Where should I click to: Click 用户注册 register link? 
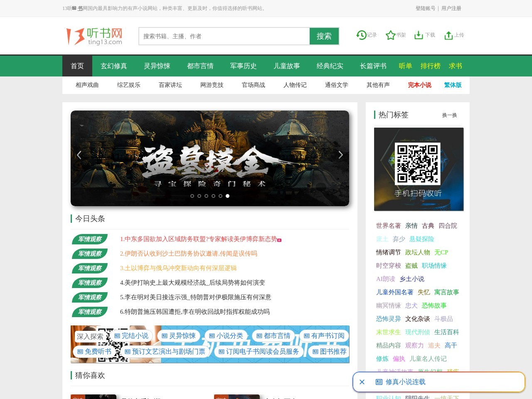point(451,8)
